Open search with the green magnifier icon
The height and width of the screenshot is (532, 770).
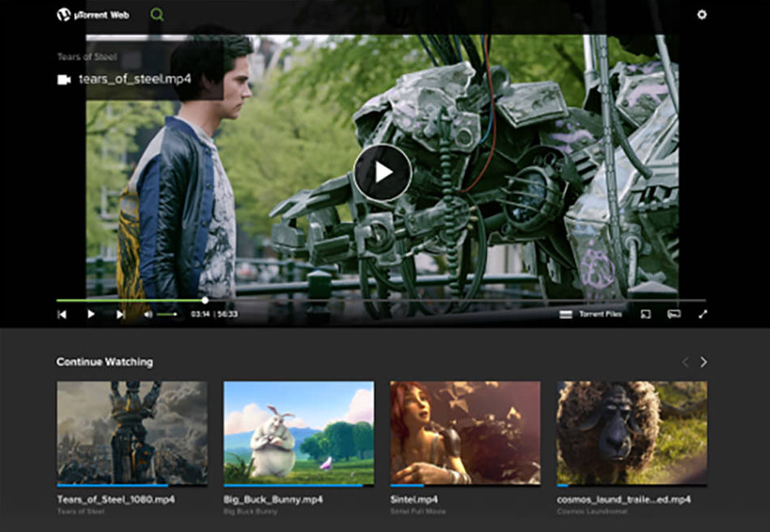[x=157, y=15]
